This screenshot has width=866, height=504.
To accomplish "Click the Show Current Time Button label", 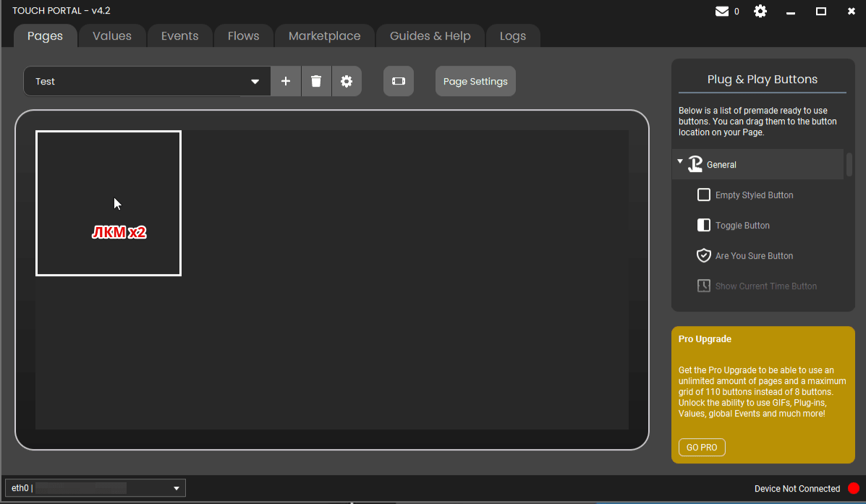I will 766,286.
